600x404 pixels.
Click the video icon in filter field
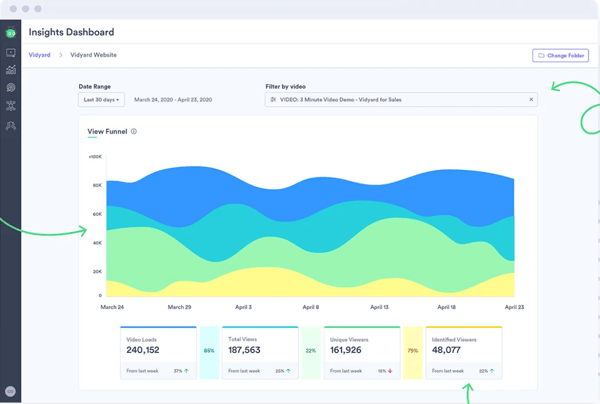(273, 99)
